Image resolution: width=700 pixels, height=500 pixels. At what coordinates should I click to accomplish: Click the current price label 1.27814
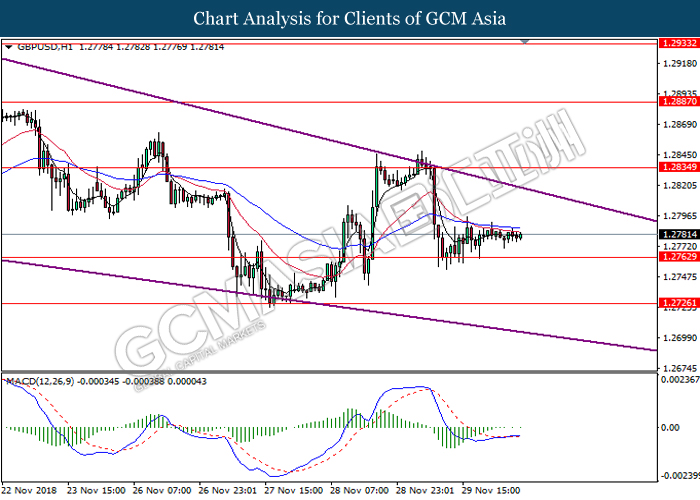click(679, 234)
